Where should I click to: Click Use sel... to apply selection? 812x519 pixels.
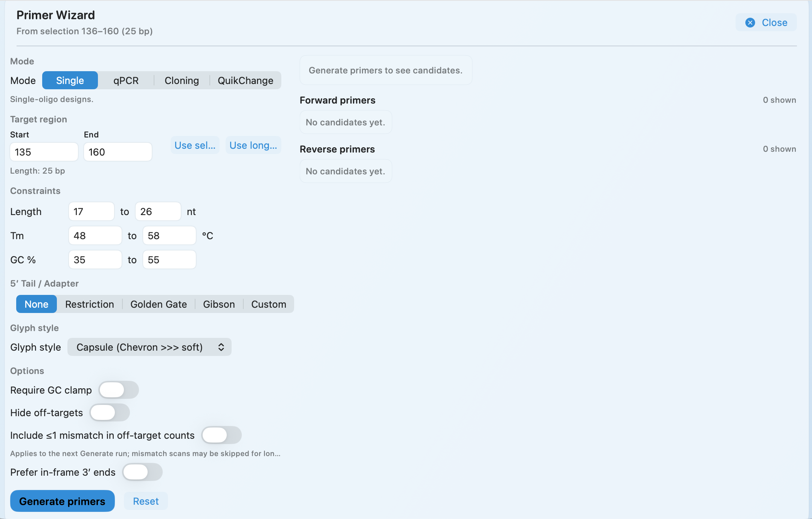tap(195, 145)
